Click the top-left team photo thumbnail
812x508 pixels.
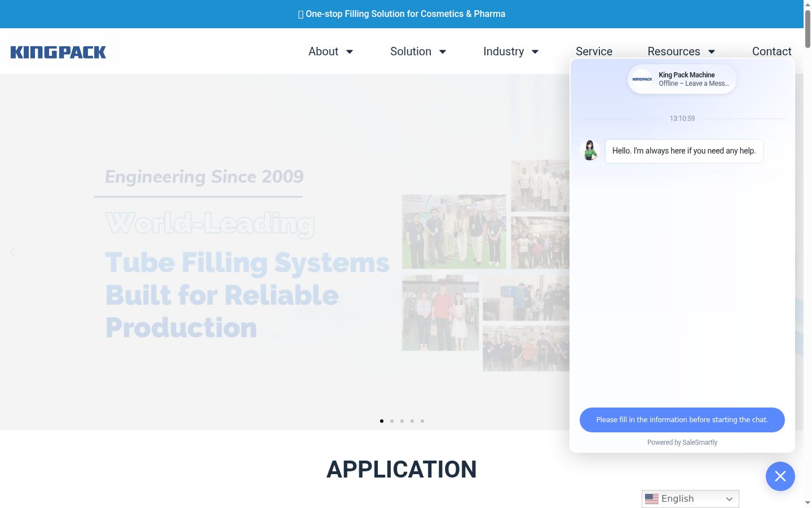click(454, 231)
